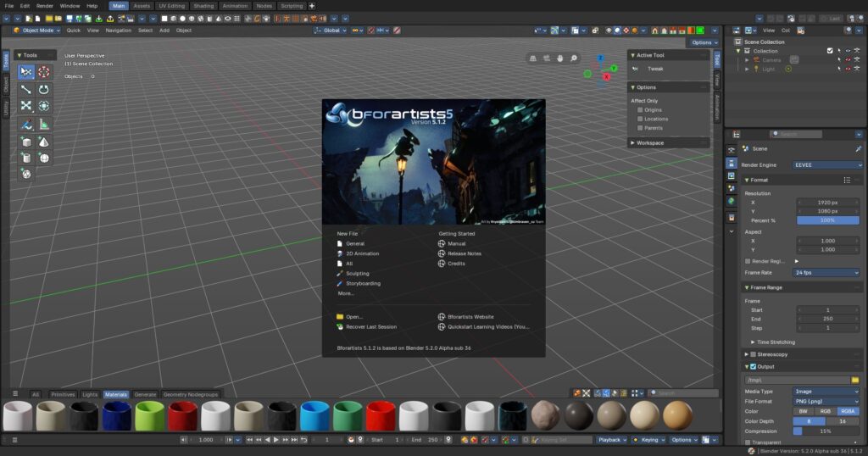Select the Move tool
Viewport: 868px width, 456px height.
26,89
